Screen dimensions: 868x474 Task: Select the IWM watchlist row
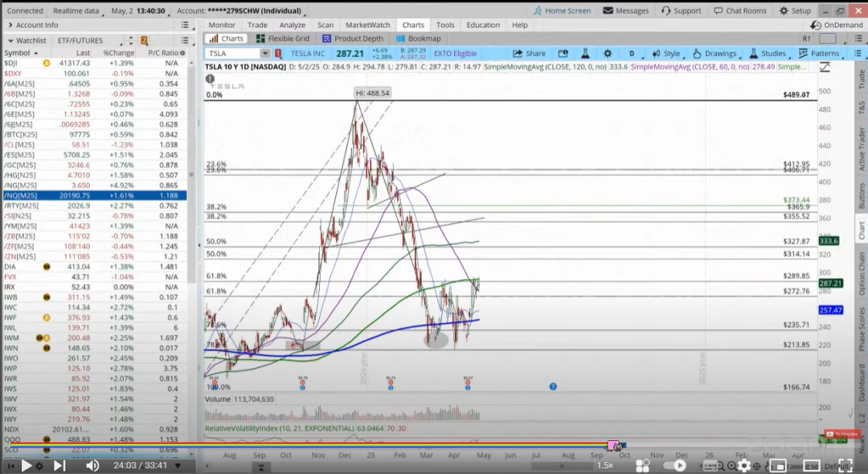click(x=94, y=338)
